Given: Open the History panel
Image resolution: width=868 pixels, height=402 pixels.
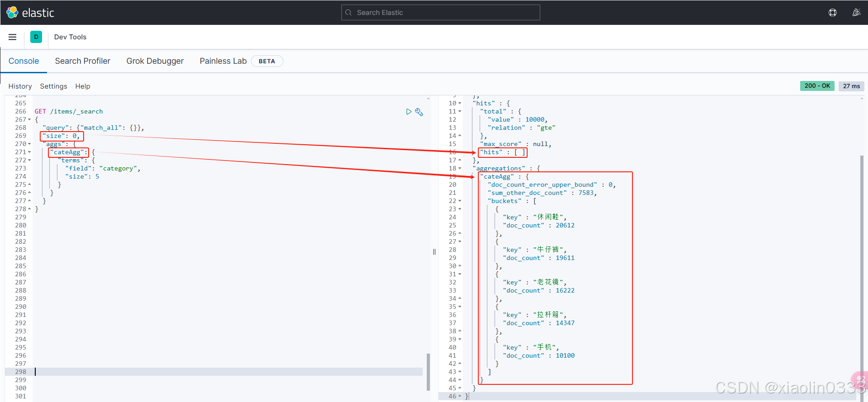Looking at the screenshot, I should pyautogui.click(x=20, y=86).
